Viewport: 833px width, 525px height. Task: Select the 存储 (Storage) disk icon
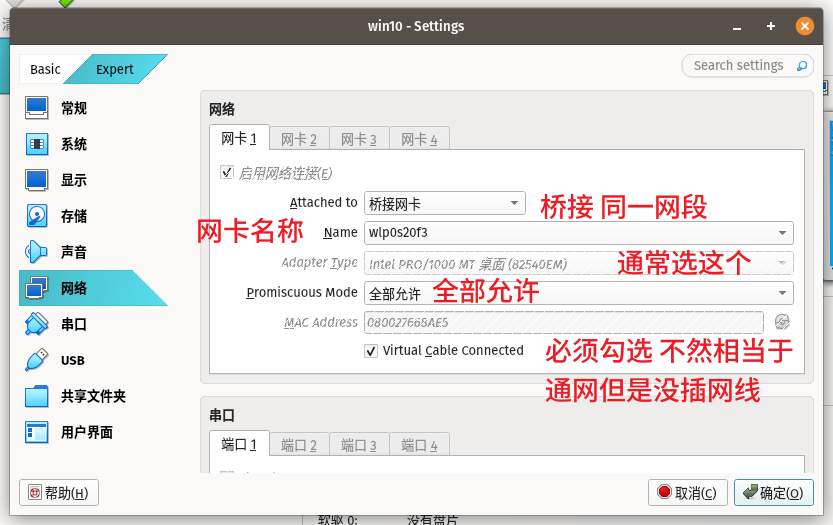coord(37,216)
